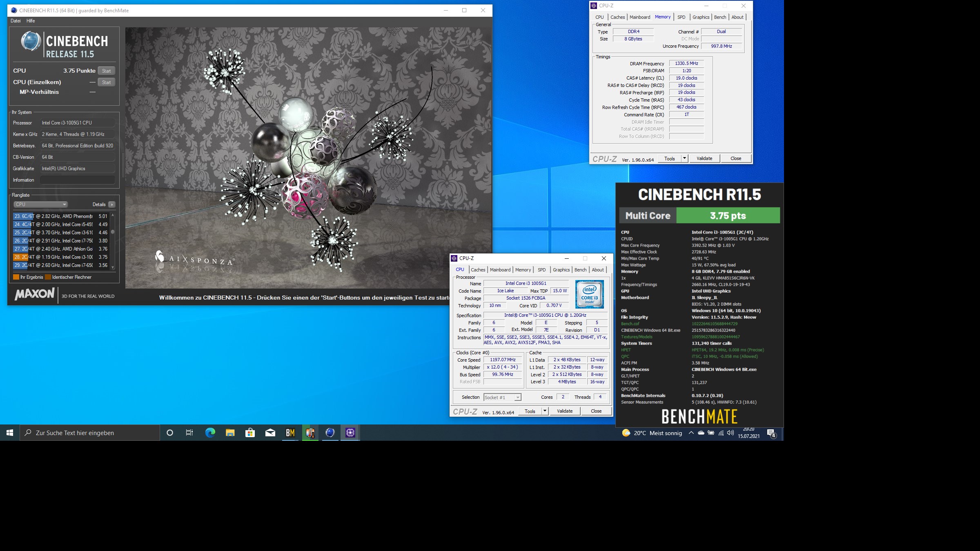Click Validate in top CPU-Z Memory window
The width and height of the screenshot is (980, 551).
704,158
